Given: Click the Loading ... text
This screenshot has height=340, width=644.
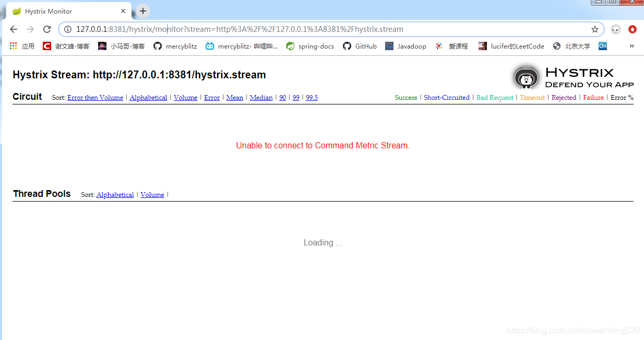Looking at the screenshot, I should pos(323,243).
